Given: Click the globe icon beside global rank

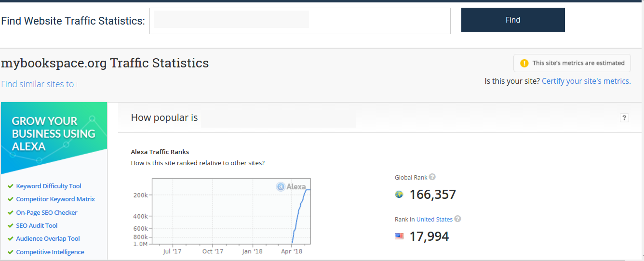Looking at the screenshot, I should tap(399, 195).
